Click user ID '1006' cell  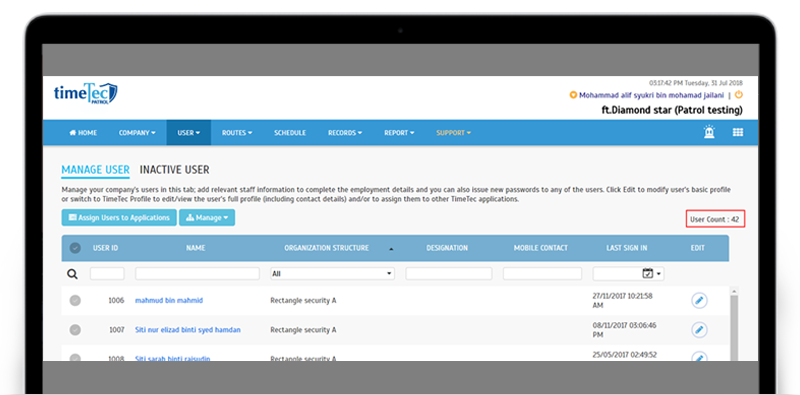pyautogui.click(x=116, y=301)
